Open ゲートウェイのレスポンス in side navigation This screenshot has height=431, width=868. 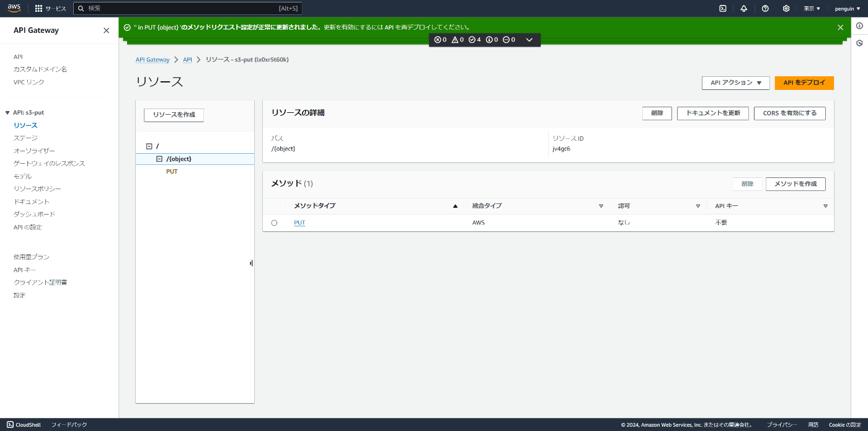(x=49, y=164)
